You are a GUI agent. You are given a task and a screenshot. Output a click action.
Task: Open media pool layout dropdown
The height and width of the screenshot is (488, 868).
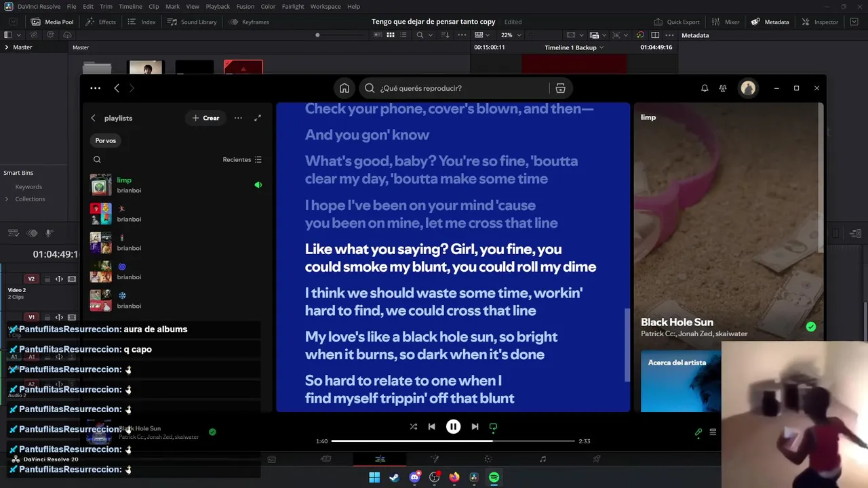click(12, 35)
